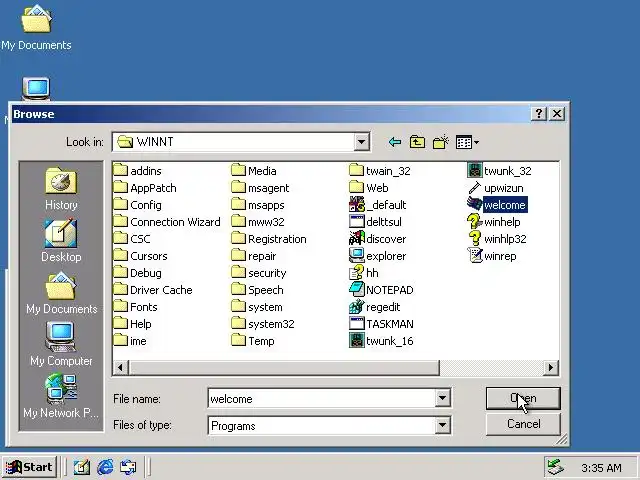Select the Help folder
The width and height of the screenshot is (640, 480).
(x=133, y=324)
